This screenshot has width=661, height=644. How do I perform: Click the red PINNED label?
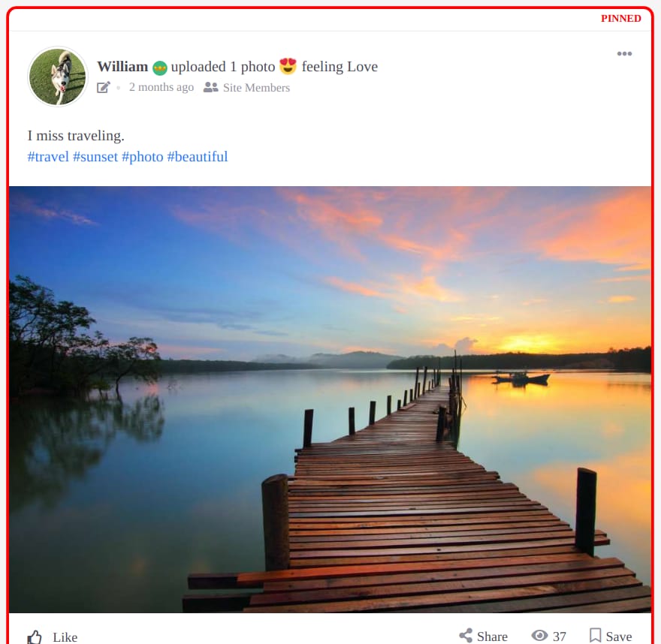click(x=621, y=19)
